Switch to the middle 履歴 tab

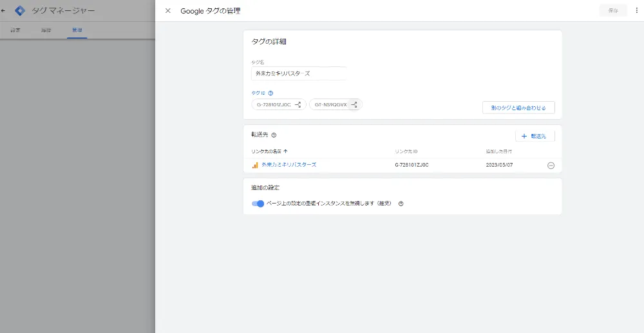point(46,30)
